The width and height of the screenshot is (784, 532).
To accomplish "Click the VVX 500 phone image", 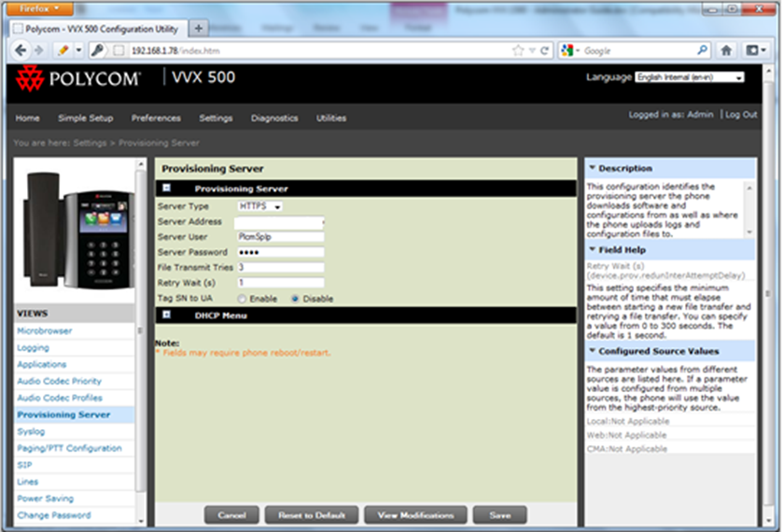I will [x=78, y=230].
